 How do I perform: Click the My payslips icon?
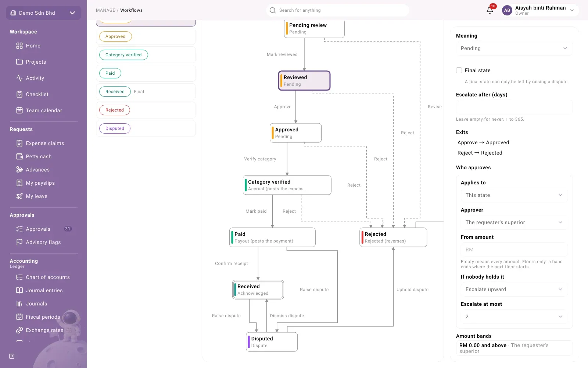(19, 183)
